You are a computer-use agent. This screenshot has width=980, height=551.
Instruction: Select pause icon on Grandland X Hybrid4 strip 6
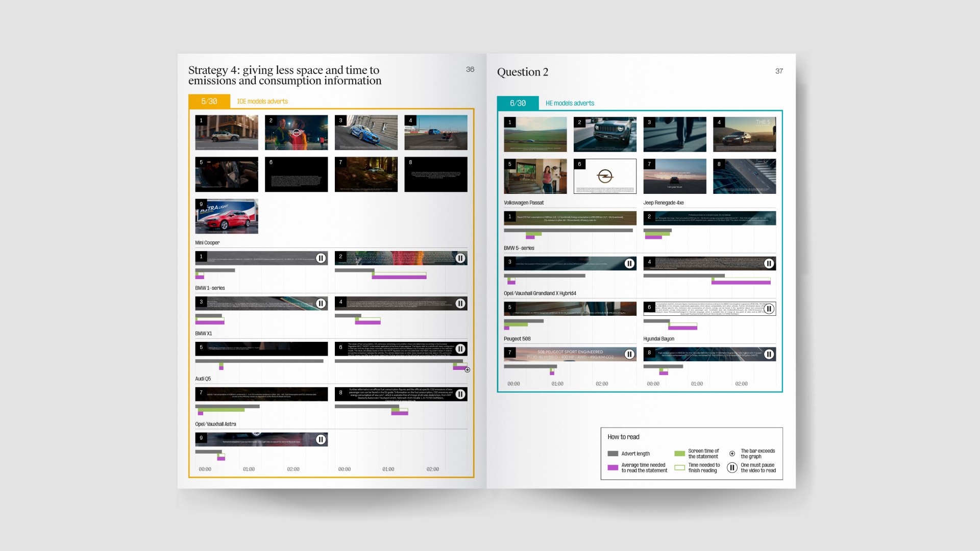tap(769, 309)
